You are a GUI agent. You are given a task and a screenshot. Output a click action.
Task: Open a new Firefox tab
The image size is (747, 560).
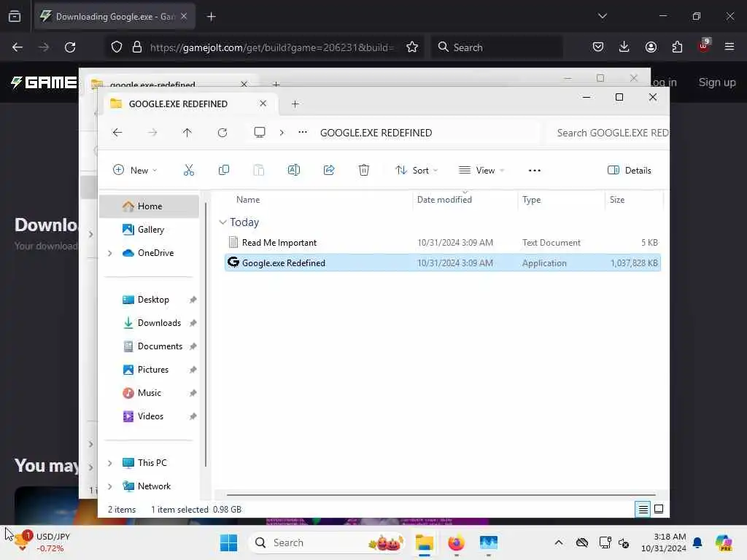click(212, 17)
